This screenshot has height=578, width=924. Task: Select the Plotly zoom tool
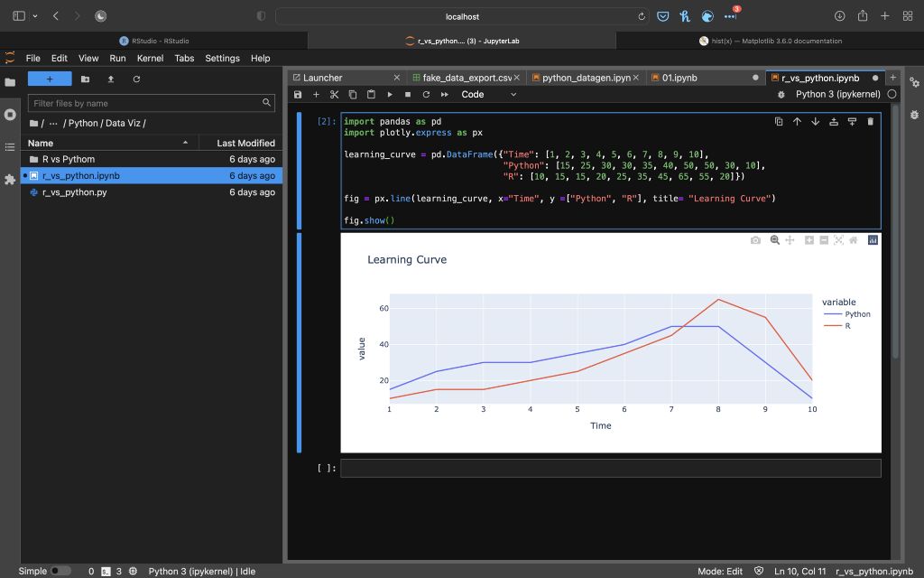click(775, 240)
